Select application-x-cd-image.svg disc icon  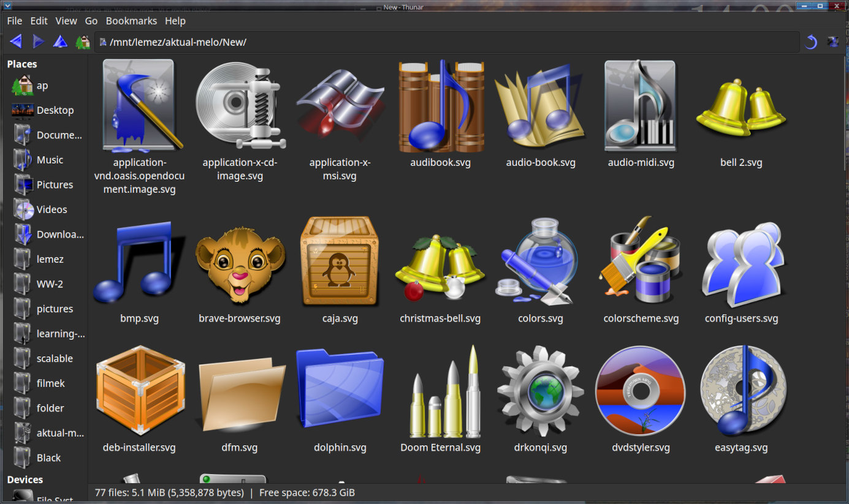(x=241, y=105)
